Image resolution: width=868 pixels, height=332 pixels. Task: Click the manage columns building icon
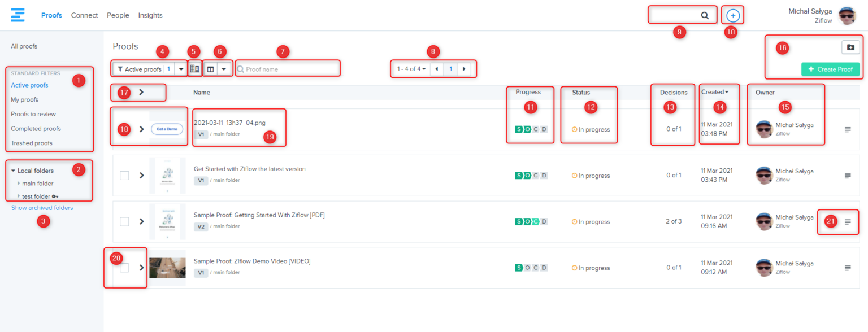pyautogui.click(x=194, y=68)
